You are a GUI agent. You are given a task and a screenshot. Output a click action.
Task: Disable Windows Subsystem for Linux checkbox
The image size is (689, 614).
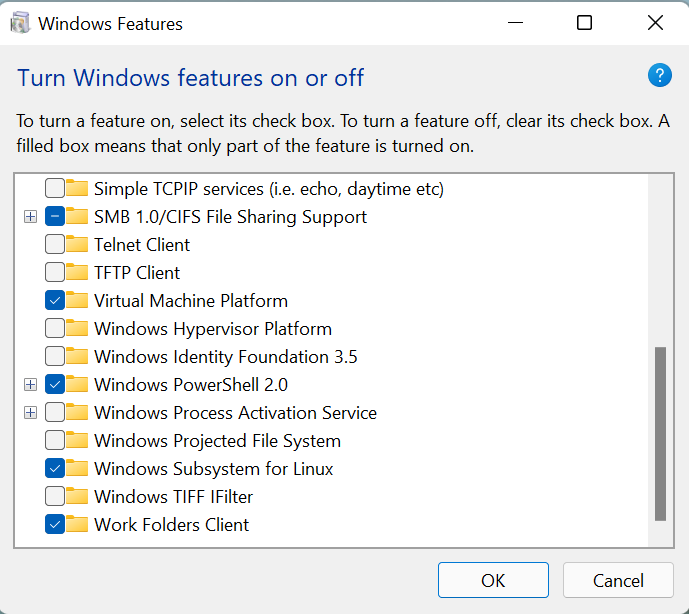(55, 469)
